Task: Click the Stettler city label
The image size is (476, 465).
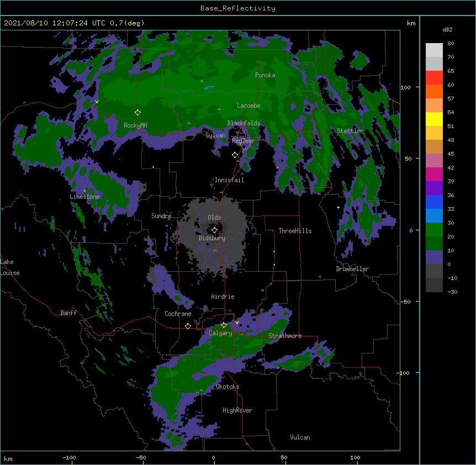Action: [350, 131]
